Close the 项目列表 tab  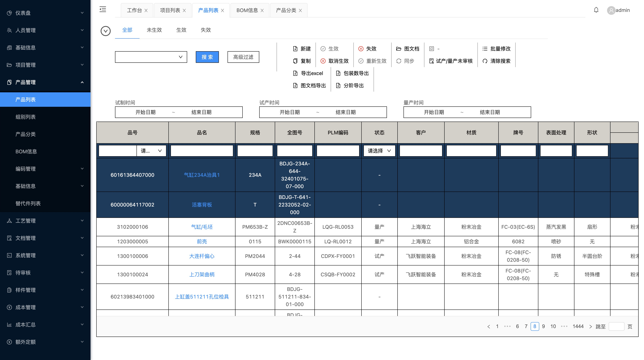184,10
